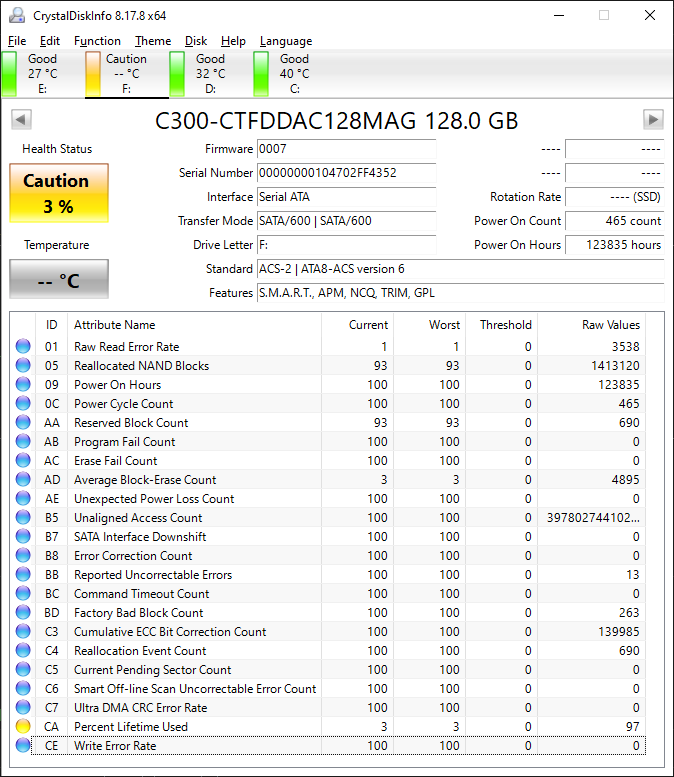Click the Rotation Rate (SSD) field

(615, 197)
